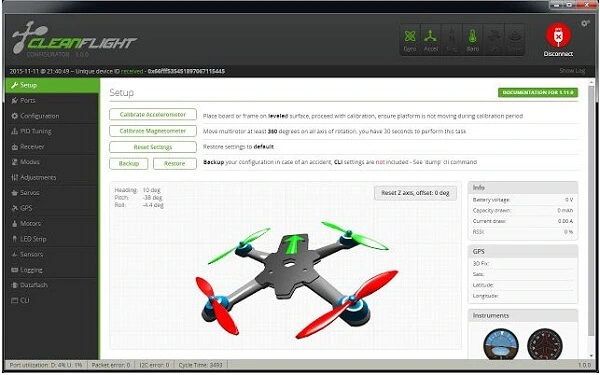Click the 3D quadcopter model preview
Viewport: 600px width, 375px height.
(x=297, y=281)
